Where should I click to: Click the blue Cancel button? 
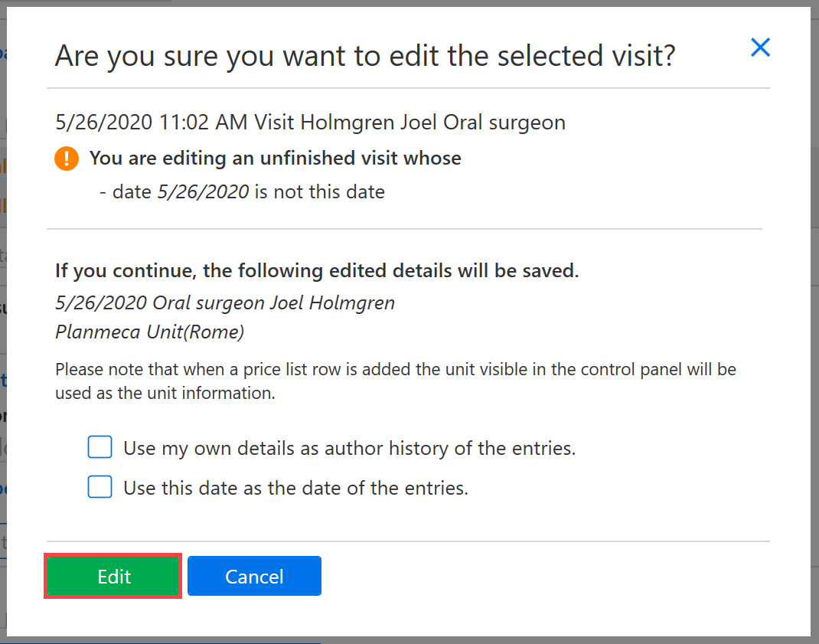coord(254,576)
